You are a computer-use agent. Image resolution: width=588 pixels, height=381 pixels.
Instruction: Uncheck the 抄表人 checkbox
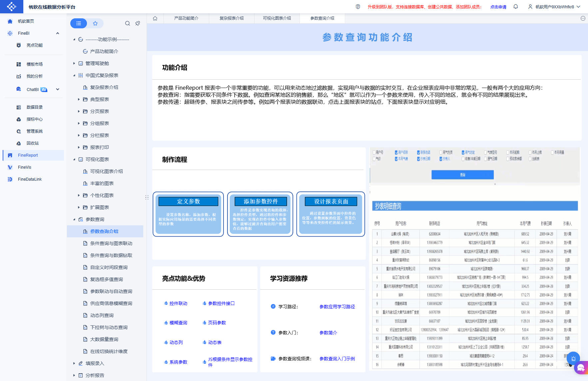click(x=441, y=159)
